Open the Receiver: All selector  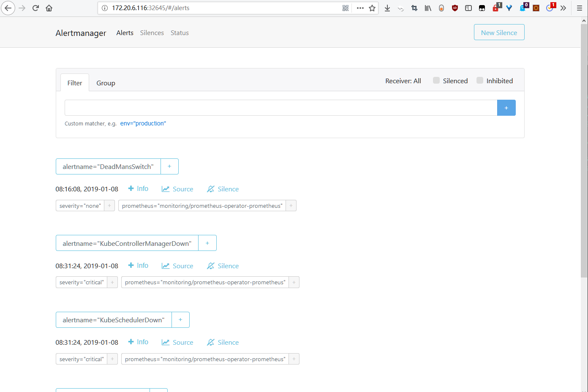point(403,81)
